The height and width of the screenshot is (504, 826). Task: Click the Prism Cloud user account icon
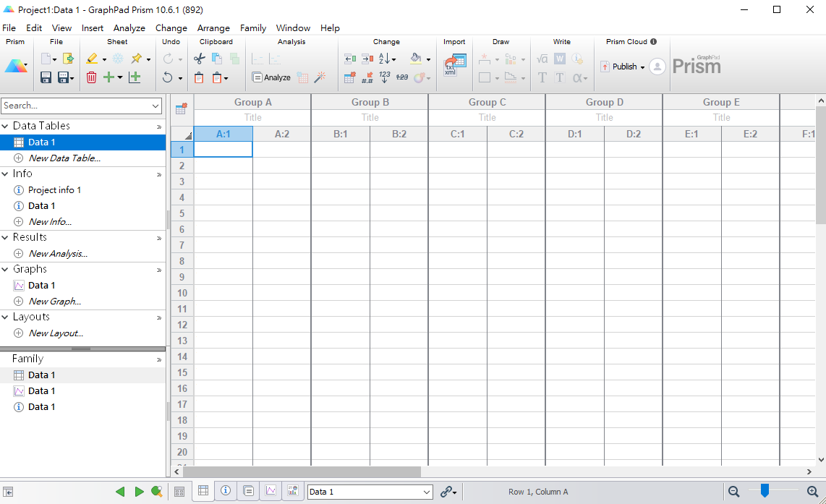click(657, 67)
